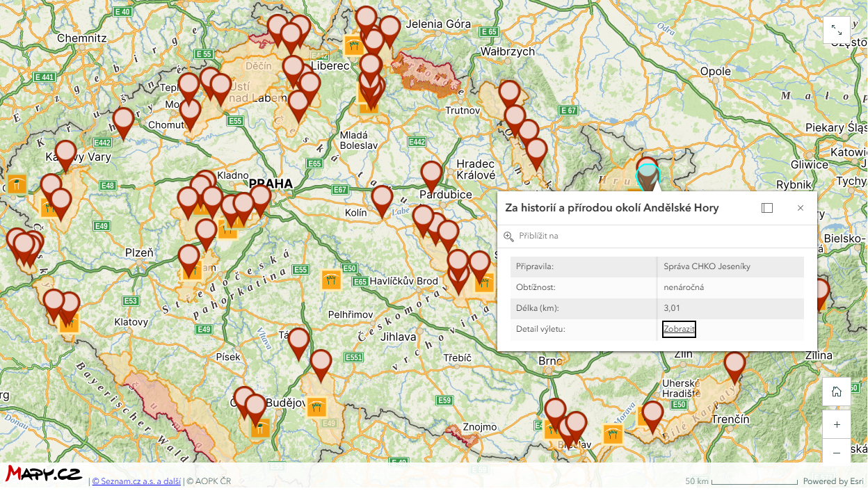Screen dimensions: 868x491
Task: Click the 'Obtížnost:' field label
Action: [x=536, y=287]
